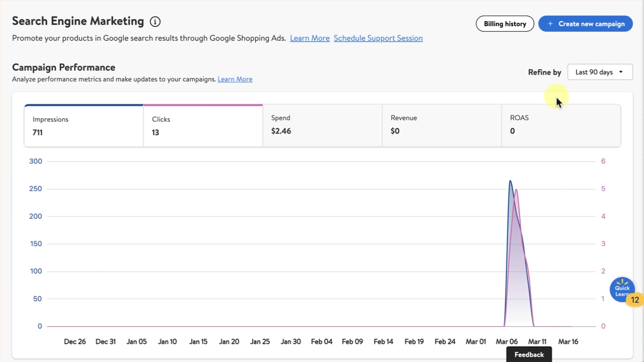Screen dimensions: 644x362
Task: Click the 300 impressions axis value
Action: tap(36, 161)
